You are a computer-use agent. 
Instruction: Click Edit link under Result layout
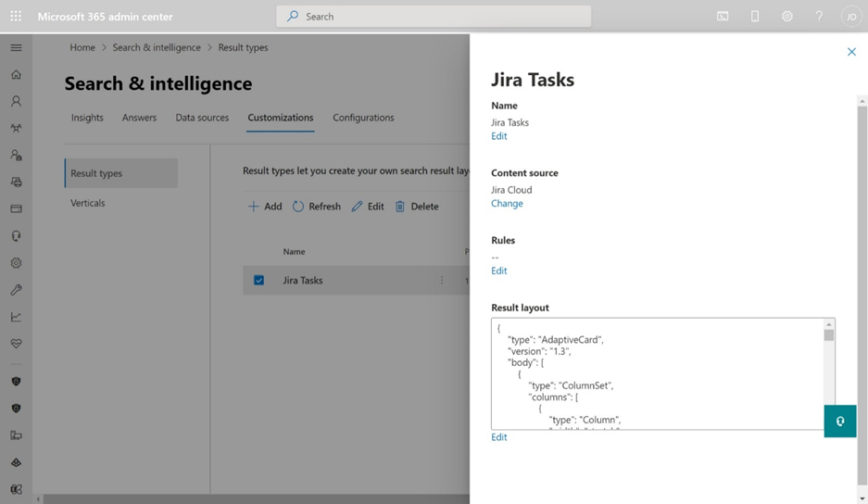(498, 437)
